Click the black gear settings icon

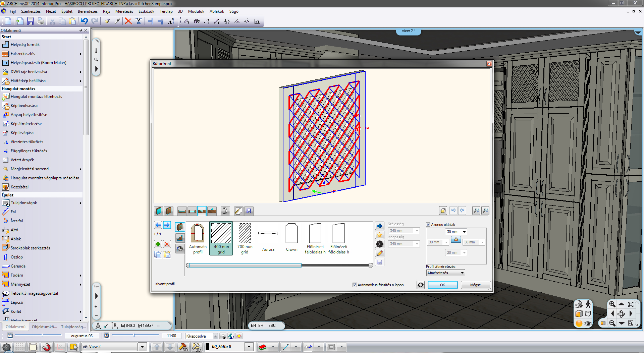pyautogui.click(x=380, y=244)
